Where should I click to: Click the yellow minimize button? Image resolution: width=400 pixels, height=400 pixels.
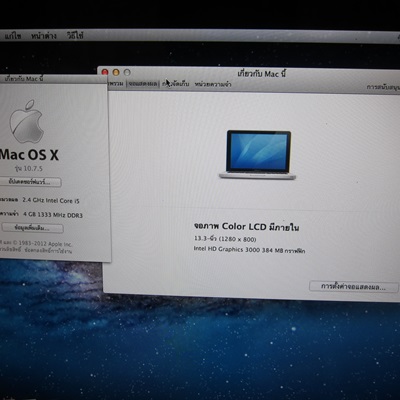tap(116, 72)
